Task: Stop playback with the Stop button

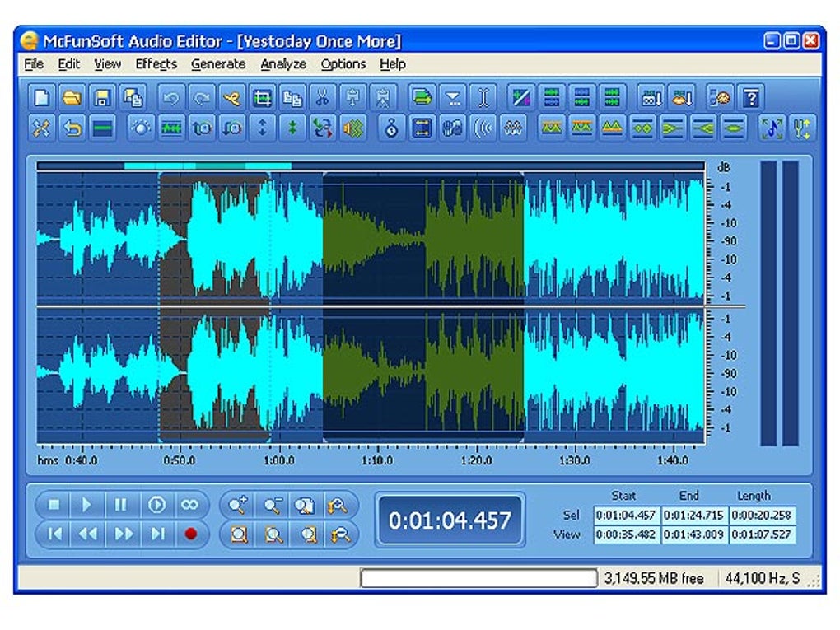Action: pyautogui.click(x=54, y=505)
